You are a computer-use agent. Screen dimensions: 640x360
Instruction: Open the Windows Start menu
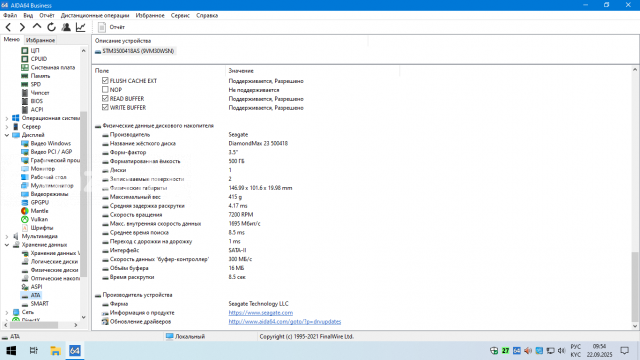pyautogui.click(x=11, y=351)
